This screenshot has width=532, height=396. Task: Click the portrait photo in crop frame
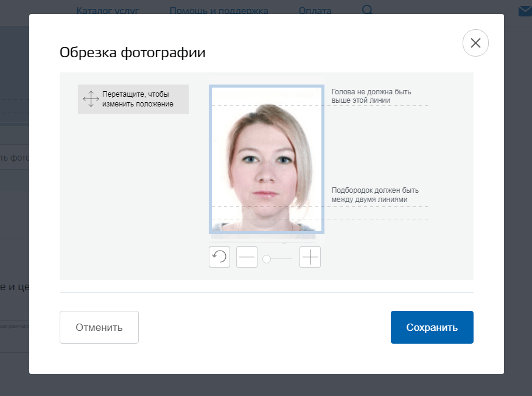tap(267, 159)
